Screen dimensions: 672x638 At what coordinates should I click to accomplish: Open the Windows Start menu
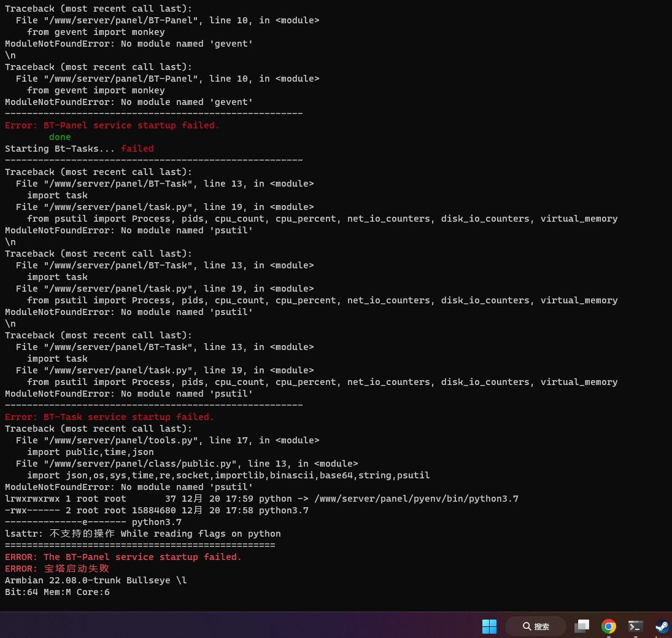point(489,626)
